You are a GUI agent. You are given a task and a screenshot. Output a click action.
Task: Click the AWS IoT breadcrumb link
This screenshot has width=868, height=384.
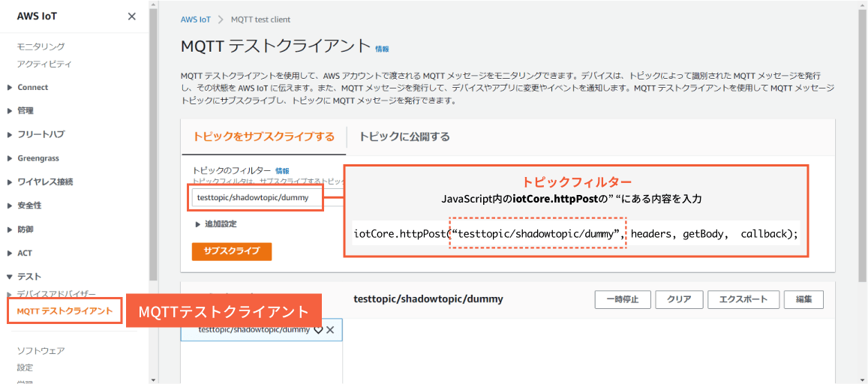coord(195,19)
